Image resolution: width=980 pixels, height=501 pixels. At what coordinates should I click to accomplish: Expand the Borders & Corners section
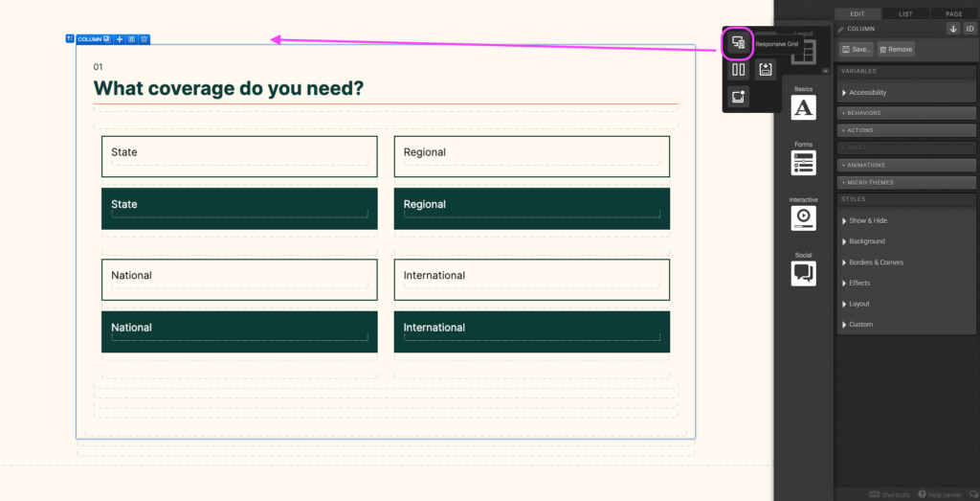pyautogui.click(x=876, y=262)
